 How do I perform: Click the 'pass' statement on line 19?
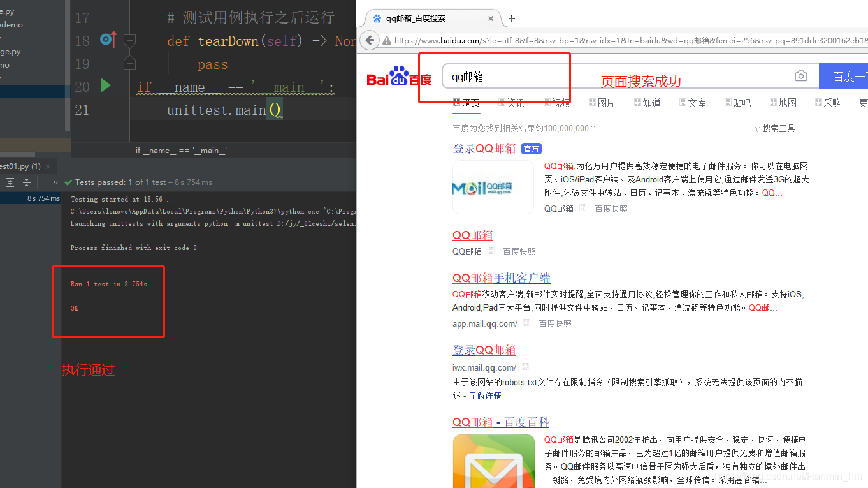(212, 64)
